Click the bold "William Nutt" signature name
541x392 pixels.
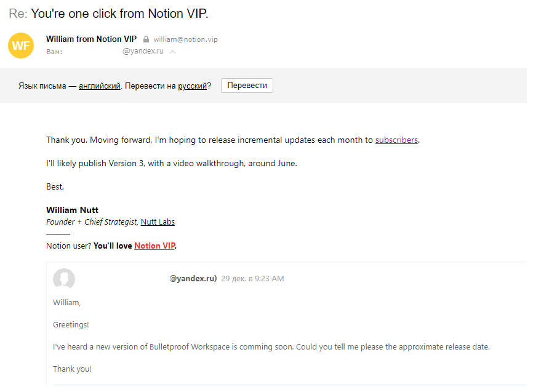tap(72, 210)
